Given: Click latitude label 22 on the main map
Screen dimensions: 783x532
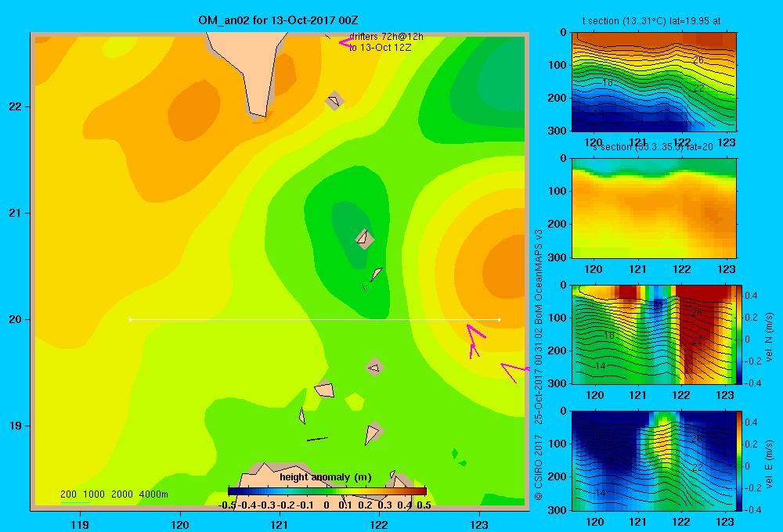Looking at the screenshot, I should (16, 106).
